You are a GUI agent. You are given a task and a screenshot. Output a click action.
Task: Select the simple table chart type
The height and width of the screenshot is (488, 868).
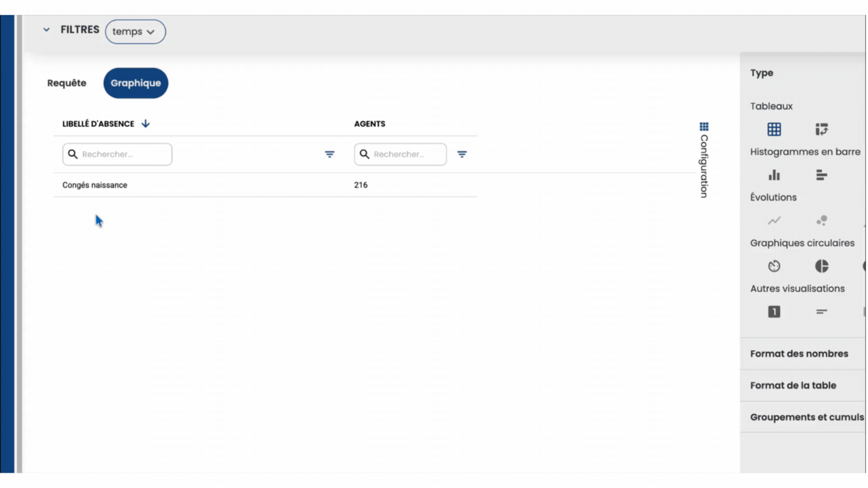tap(774, 129)
